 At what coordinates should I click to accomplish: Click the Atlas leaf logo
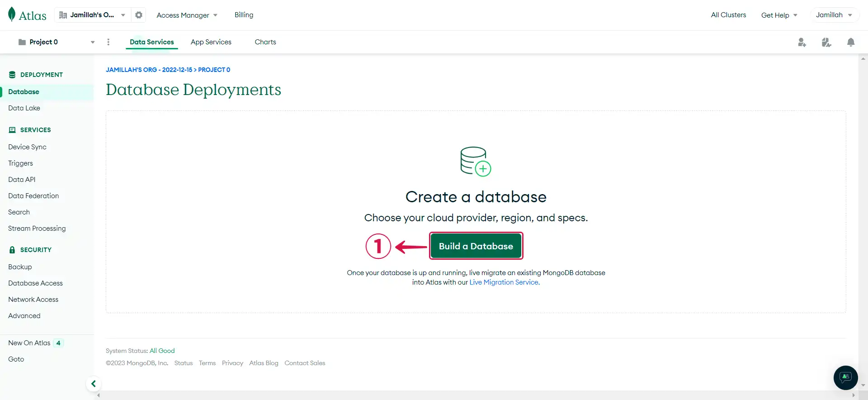12,14
